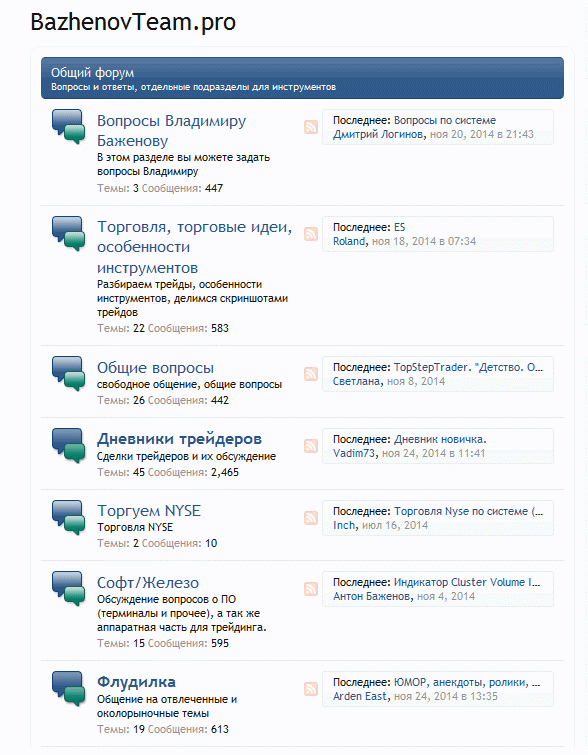Viewport: 588px width, 755px height.
Task: Open Торговля, торговые идеи, особенности инструментов forum
Action: (195, 247)
